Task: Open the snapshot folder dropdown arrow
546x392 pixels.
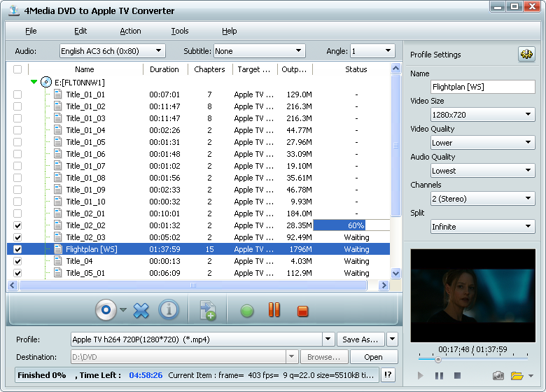Action: point(531,376)
